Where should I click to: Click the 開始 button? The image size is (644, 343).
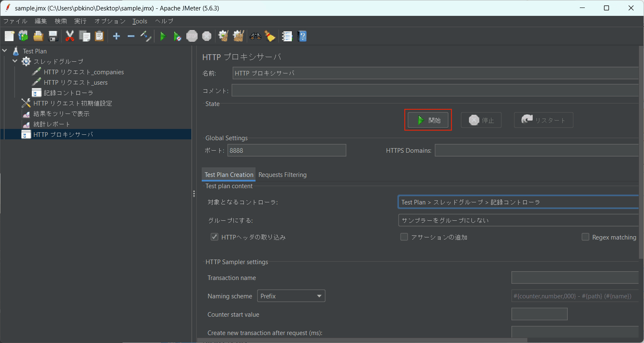tap(428, 120)
